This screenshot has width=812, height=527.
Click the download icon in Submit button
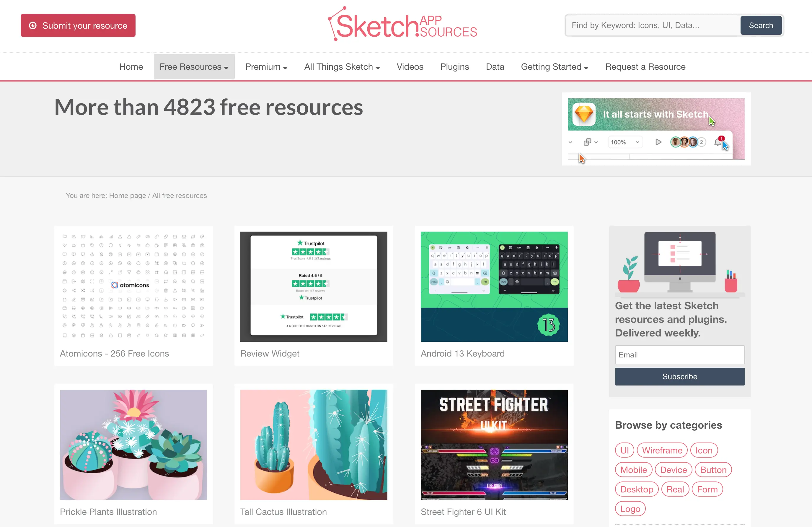click(33, 26)
